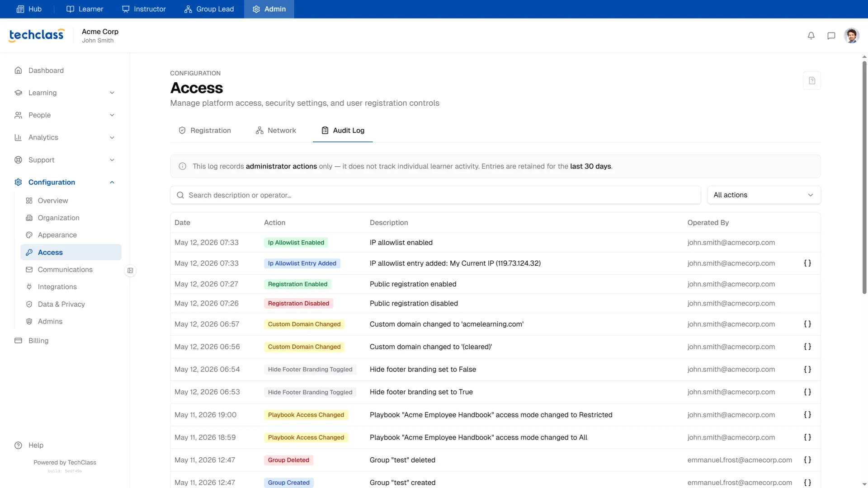This screenshot has width=868, height=488.
Task: View details for footer branding set to True
Action: click(807, 392)
